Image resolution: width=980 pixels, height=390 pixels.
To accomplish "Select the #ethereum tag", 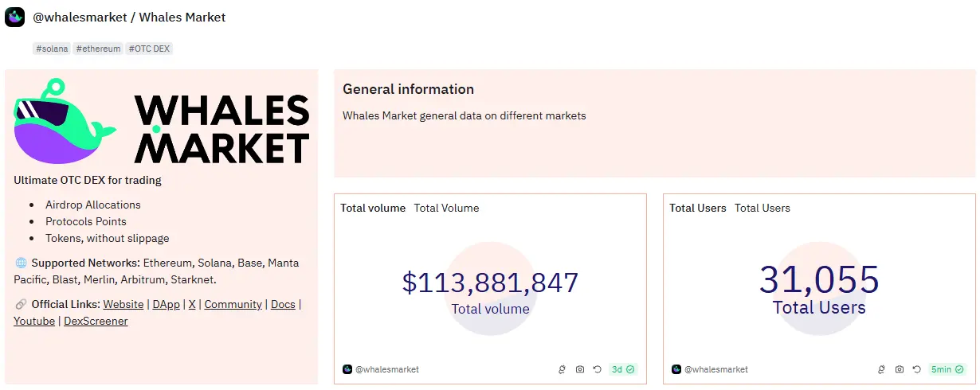I will (98, 49).
